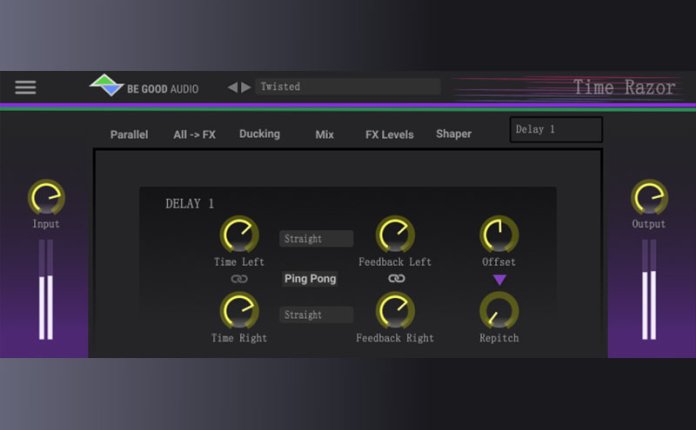Screen dimensions: 696x430
Task: Open the Shaper tab
Action: (454, 134)
